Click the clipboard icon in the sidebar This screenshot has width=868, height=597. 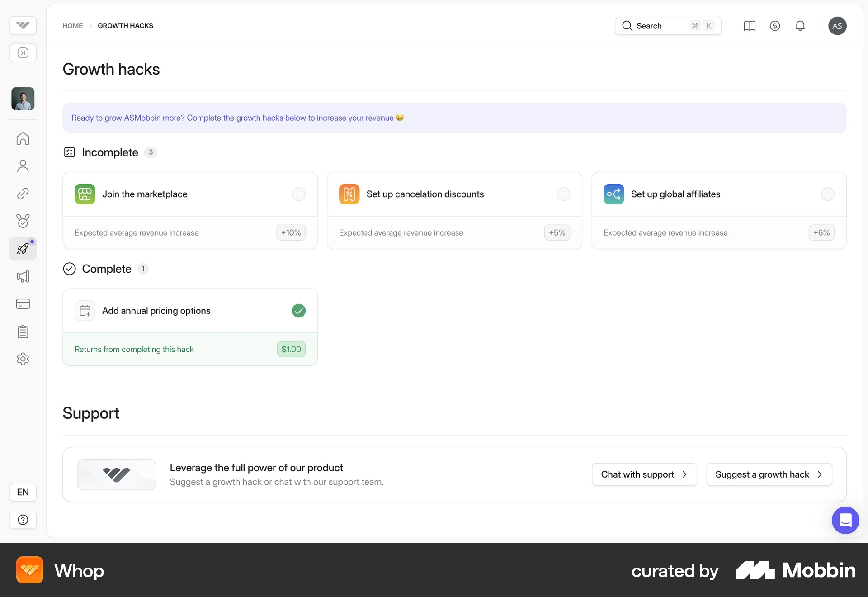tap(23, 332)
